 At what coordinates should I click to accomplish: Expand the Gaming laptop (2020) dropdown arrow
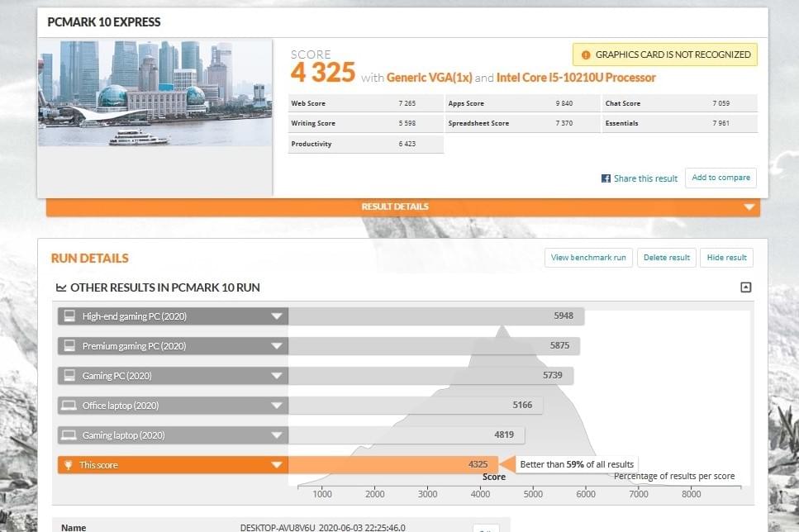[276, 435]
